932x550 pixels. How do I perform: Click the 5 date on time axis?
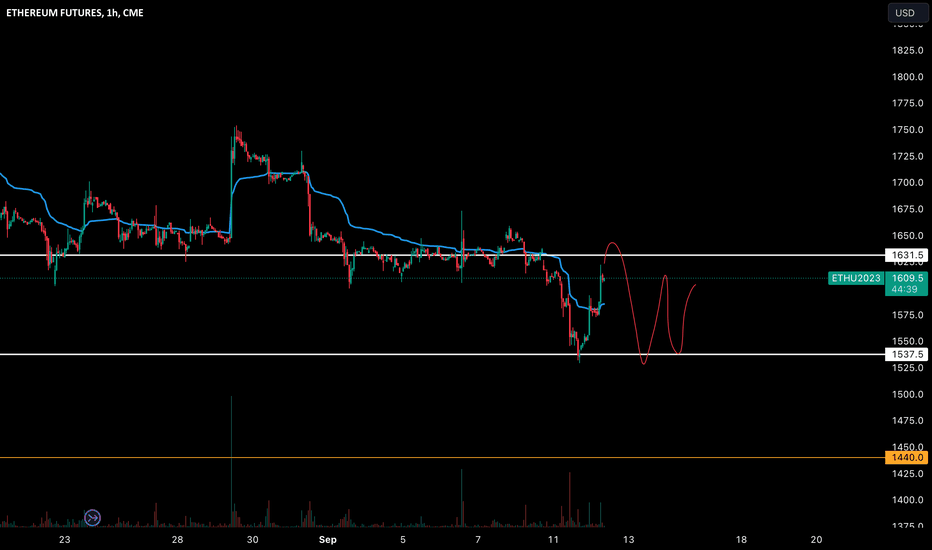coord(403,540)
